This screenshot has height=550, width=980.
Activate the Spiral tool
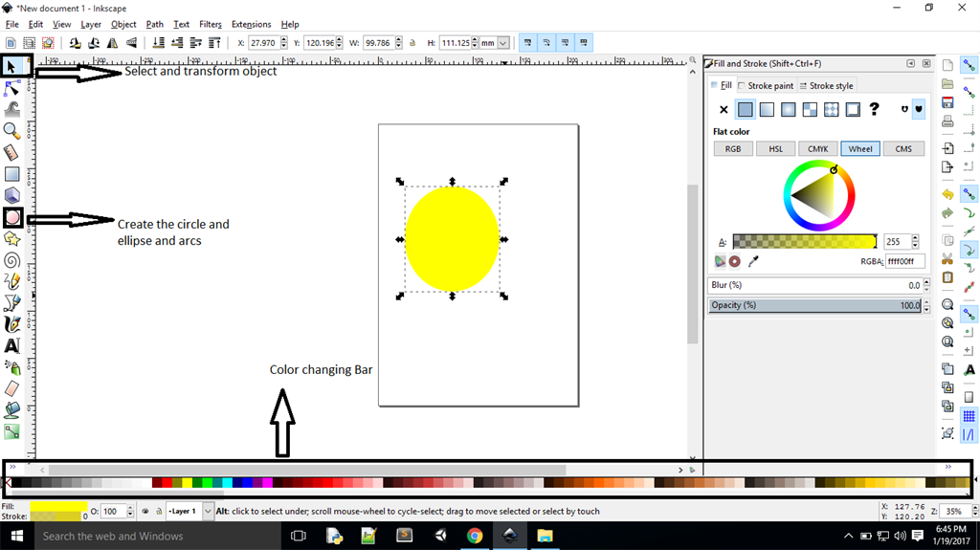(11, 260)
